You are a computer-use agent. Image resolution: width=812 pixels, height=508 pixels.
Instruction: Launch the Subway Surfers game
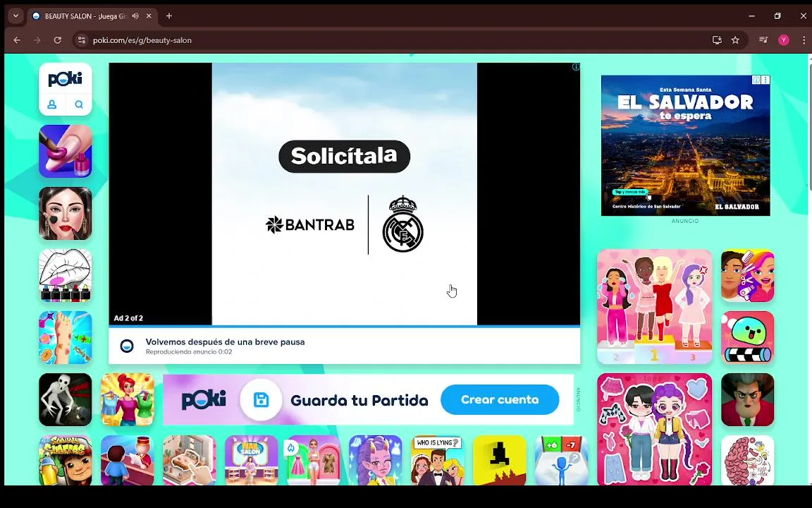click(x=66, y=460)
